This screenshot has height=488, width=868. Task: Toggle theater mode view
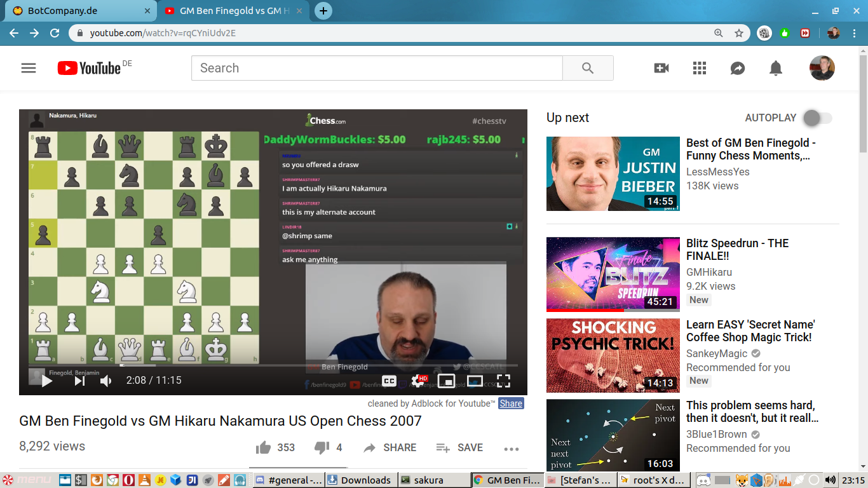pyautogui.click(x=475, y=381)
